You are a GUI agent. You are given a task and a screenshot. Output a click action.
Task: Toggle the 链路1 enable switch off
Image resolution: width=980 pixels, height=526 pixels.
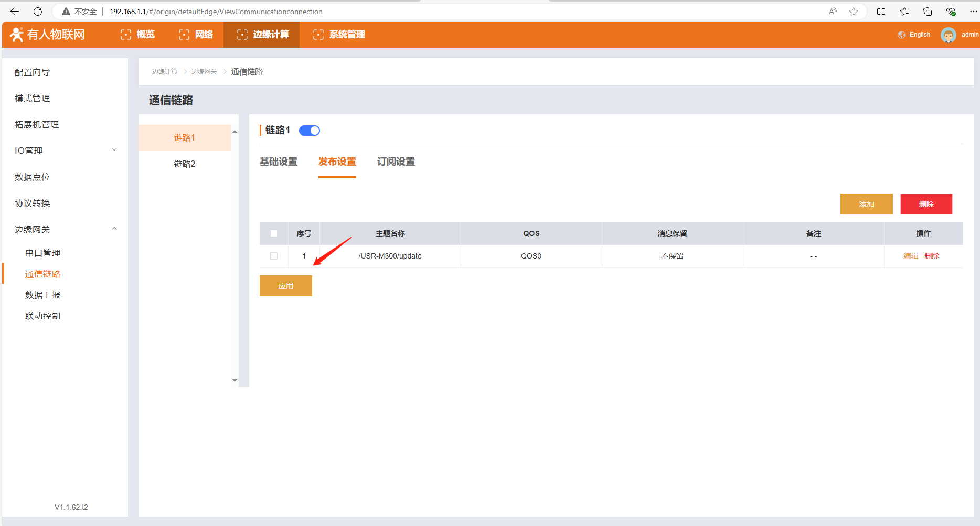pyautogui.click(x=309, y=131)
